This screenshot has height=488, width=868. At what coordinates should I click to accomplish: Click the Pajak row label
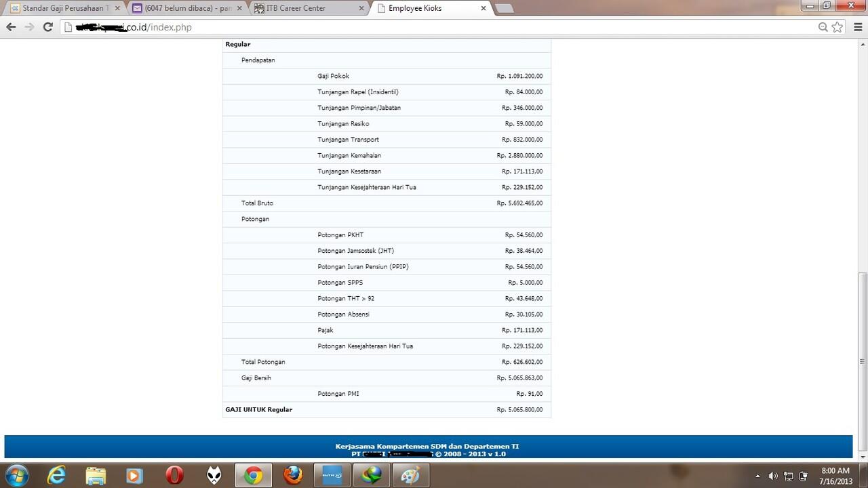click(x=325, y=330)
